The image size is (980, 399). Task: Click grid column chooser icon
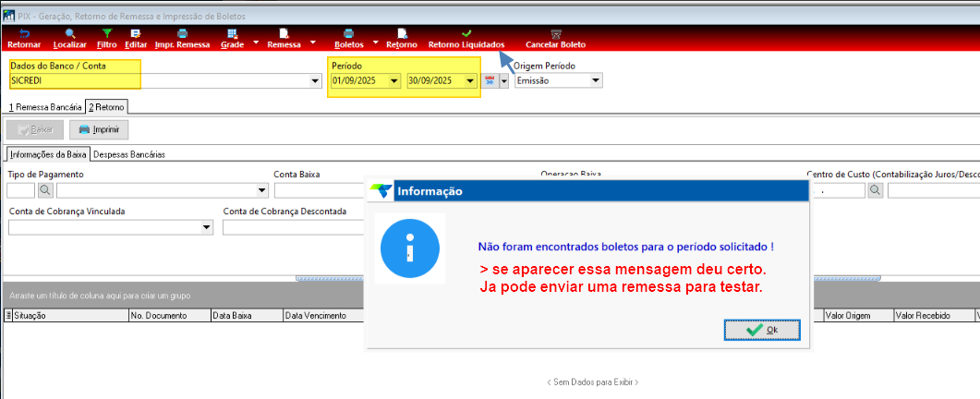(x=8, y=316)
